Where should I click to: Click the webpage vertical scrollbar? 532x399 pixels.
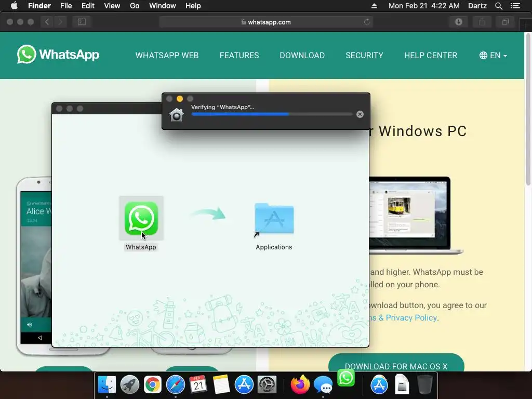pyautogui.click(x=528, y=109)
